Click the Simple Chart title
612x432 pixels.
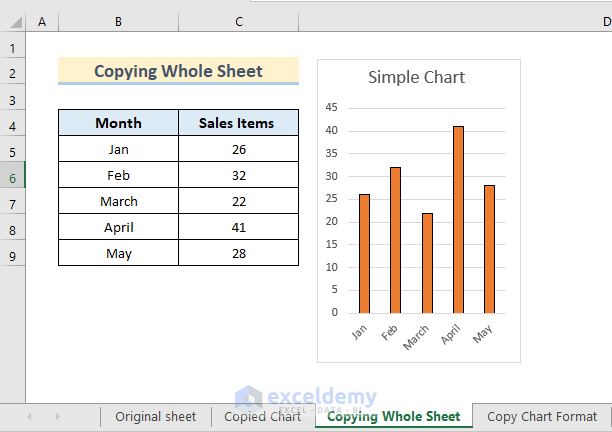416,77
